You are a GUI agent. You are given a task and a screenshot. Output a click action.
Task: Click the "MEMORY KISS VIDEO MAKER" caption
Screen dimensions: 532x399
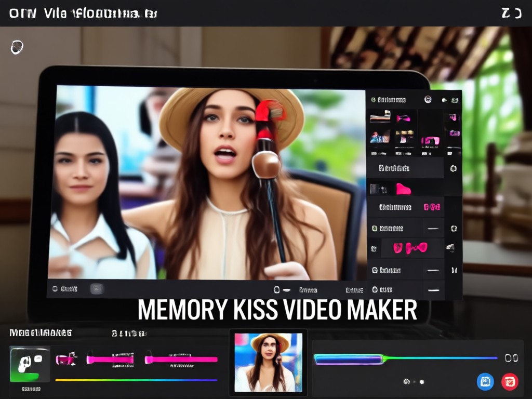(277, 310)
